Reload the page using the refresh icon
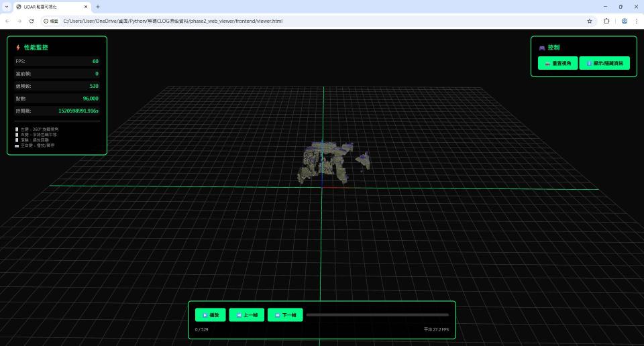This screenshot has width=644, height=346. 32,21
